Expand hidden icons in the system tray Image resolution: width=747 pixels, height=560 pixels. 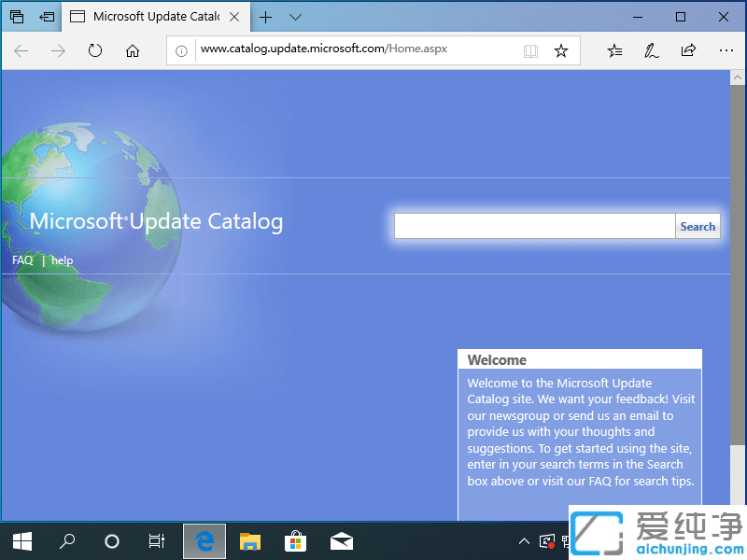click(524, 541)
